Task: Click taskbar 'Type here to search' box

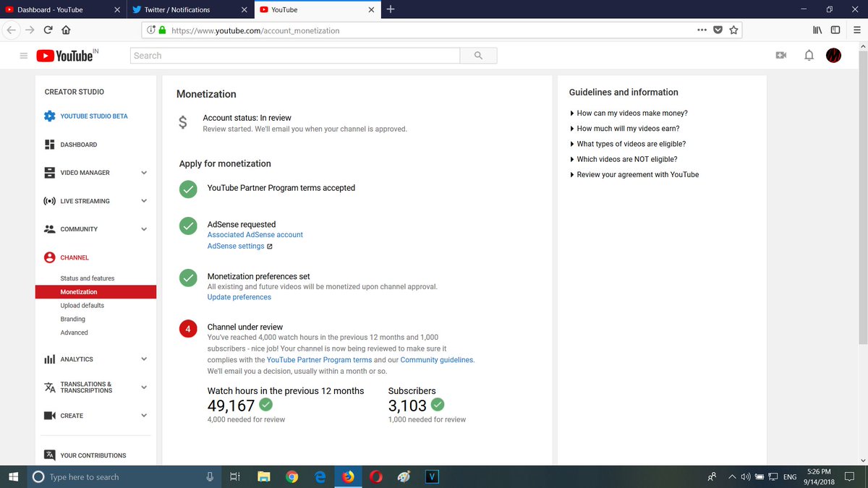Action: (x=123, y=477)
